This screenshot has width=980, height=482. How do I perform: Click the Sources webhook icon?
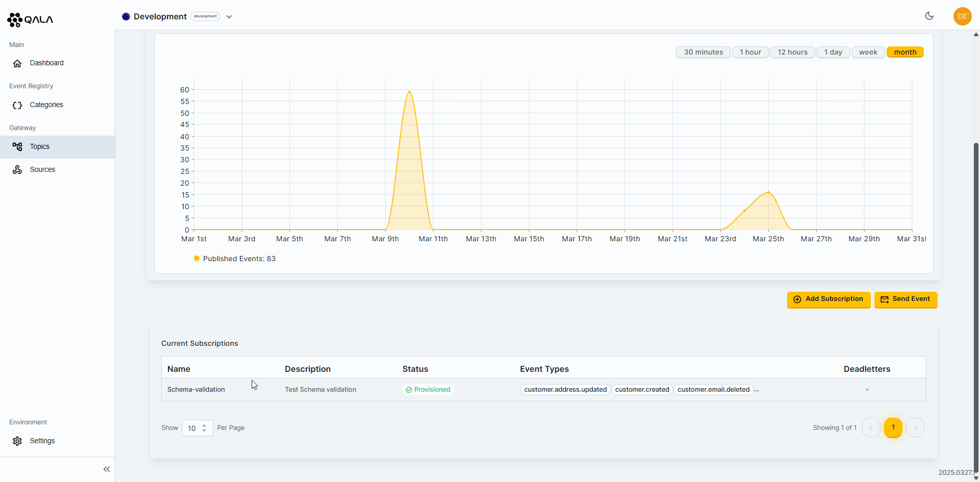coord(17,170)
